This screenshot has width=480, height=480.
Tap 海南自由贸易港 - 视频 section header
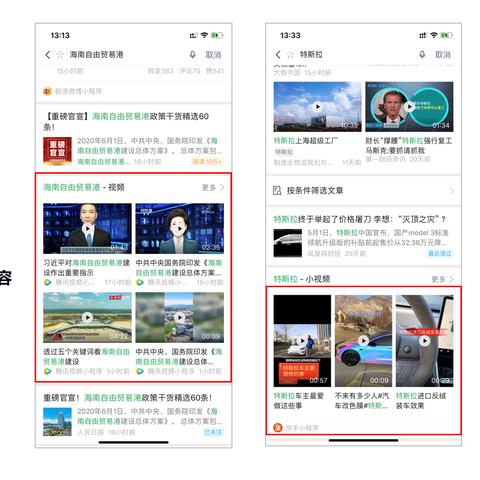[x=84, y=187]
